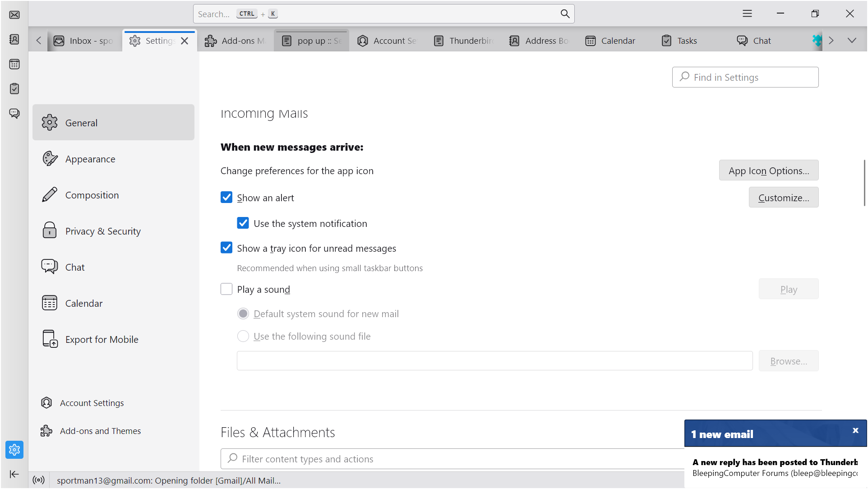Collapse the spaces toolbar
The width and height of the screenshot is (868, 489).
click(x=14, y=474)
